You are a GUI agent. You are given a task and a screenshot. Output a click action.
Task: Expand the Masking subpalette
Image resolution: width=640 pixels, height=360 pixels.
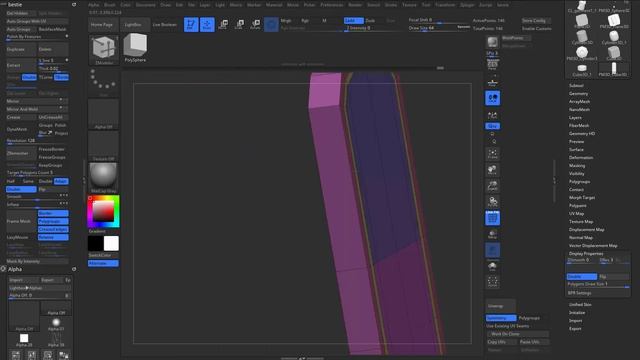coord(577,165)
